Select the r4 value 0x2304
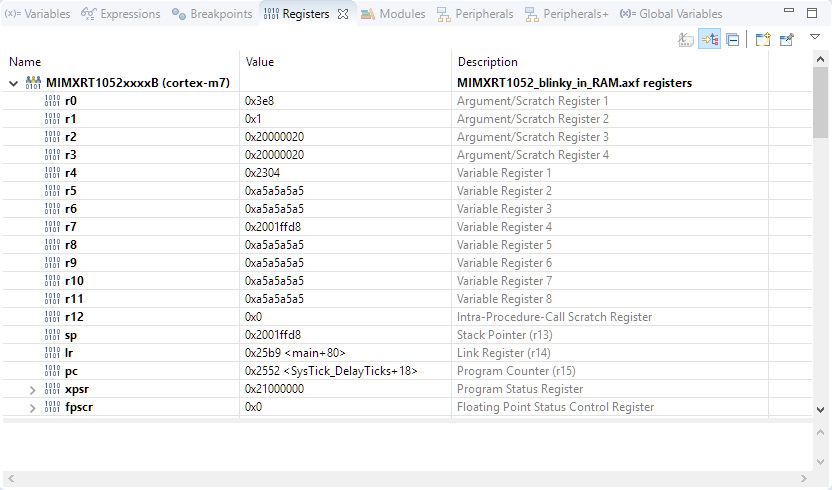This screenshot has height=490, width=832. (x=262, y=173)
